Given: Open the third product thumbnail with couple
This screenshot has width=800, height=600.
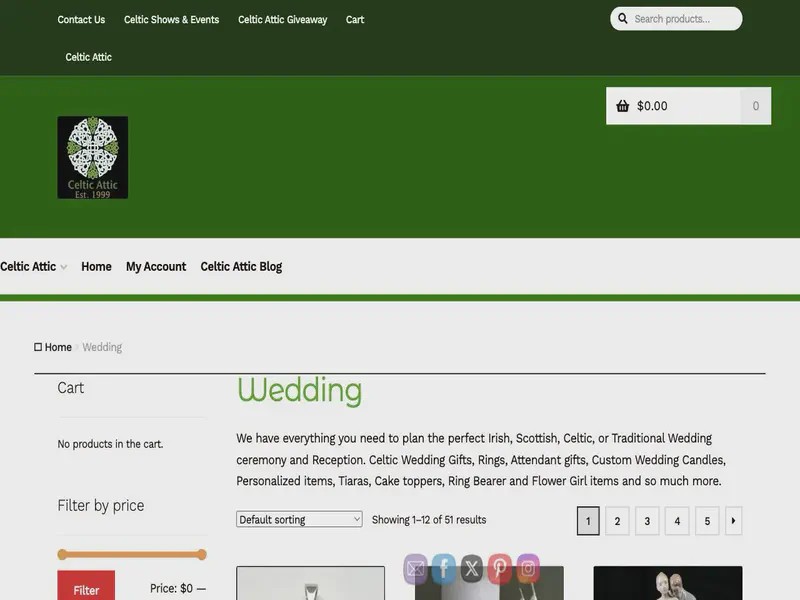Looking at the screenshot, I should [x=668, y=583].
